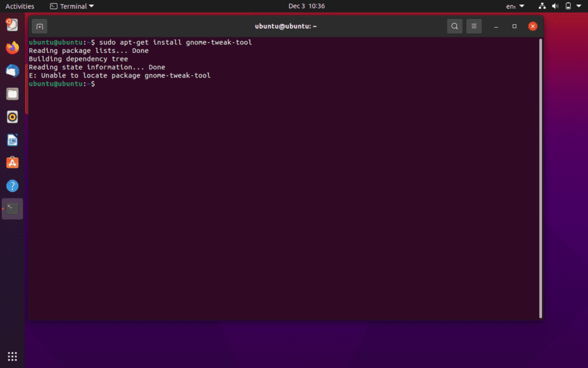This screenshot has height=368, width=588.
Task: Open Thunderbird mail from the dock
Action: 12,71
